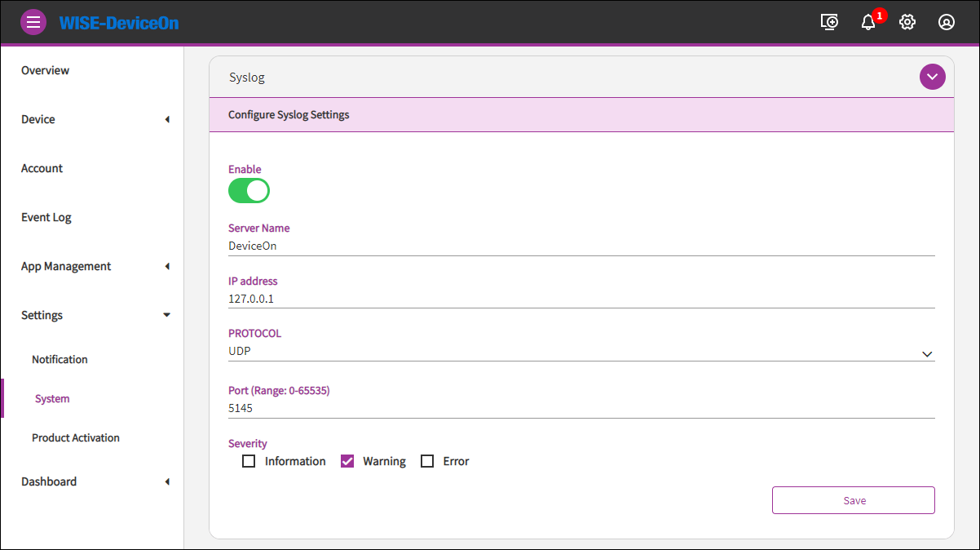Open the Event Log page
This screenshot has width=980, height=550.
(46, 217)
